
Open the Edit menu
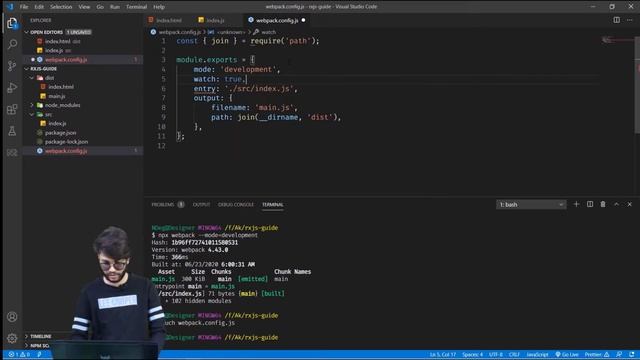coord(39,7)
